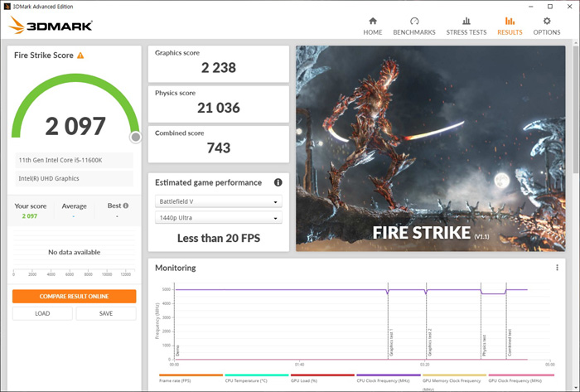Click the Graphics test 2 timeline marker
The image size is (580, 392).
[x=430, y=342]
